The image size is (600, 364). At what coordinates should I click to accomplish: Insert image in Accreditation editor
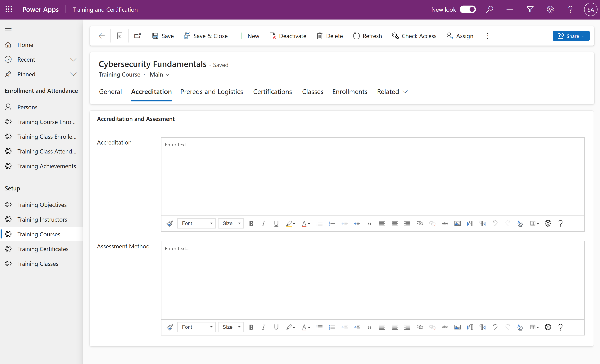coord(457,223)
